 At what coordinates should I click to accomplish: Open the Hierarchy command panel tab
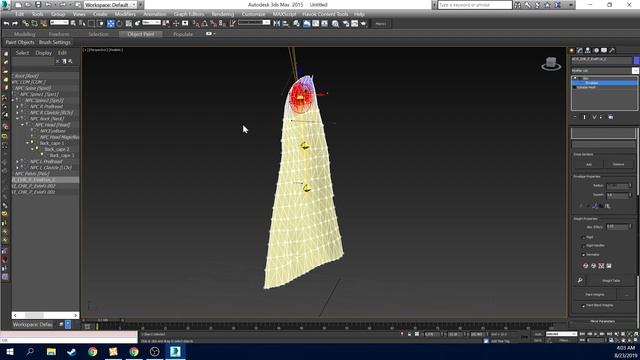(588, 50)
